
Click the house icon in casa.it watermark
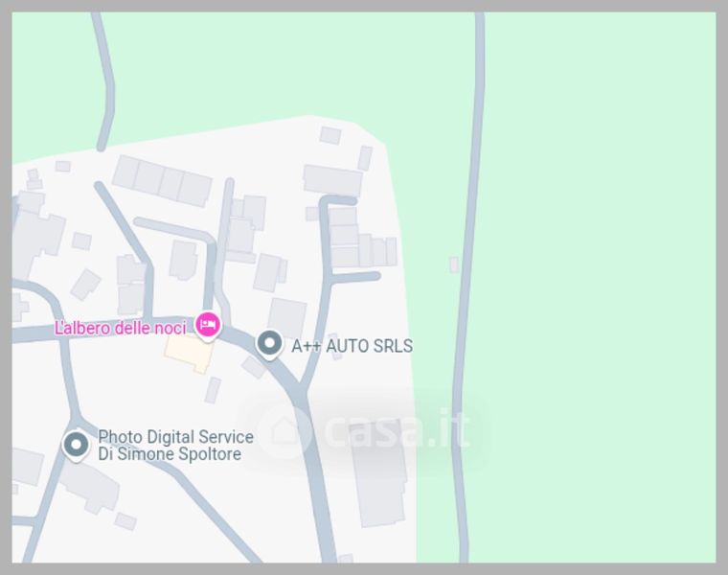(x=284, y=431)
